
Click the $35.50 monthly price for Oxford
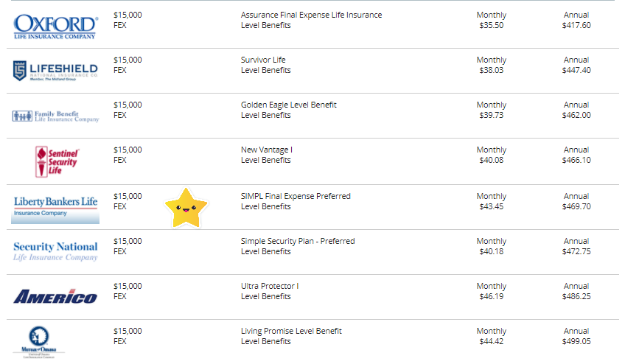(x=491, y=25)
